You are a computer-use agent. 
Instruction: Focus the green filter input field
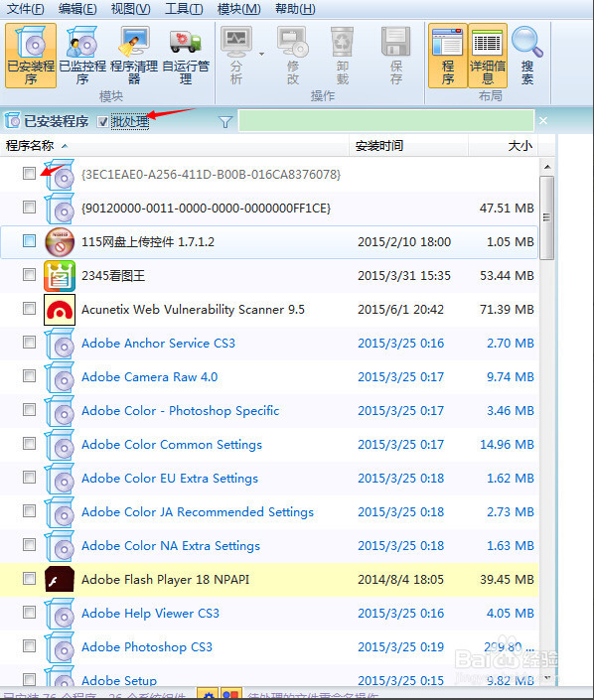click(x=386, y=120)
